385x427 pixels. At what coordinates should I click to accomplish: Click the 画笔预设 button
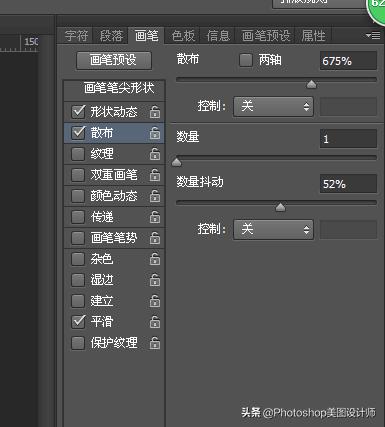[114, 60]
